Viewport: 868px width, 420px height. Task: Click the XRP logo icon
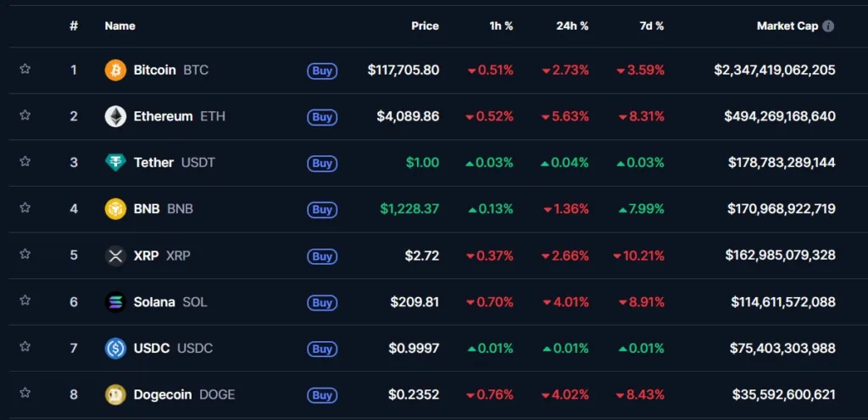coord(115,255)
